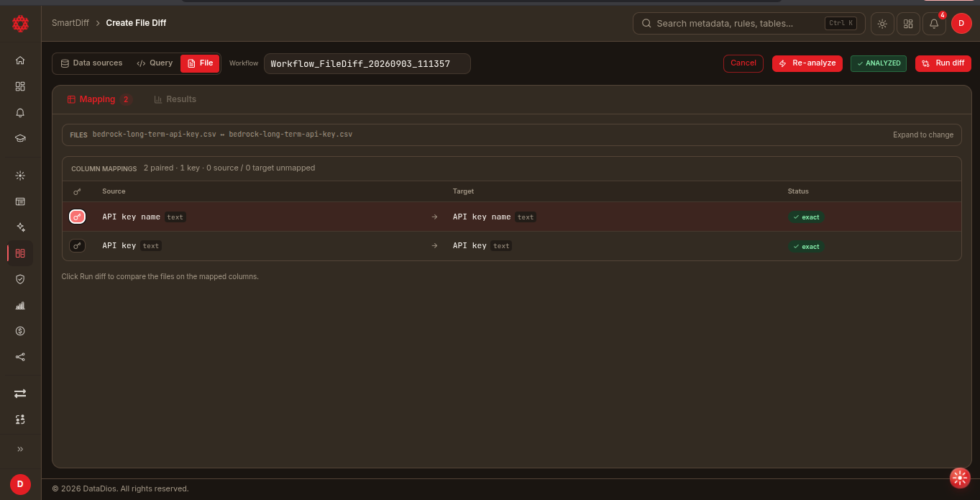The height and width of the screenshot is (500, 980).
Task: Toggle key for the API key row
Action: pos(77,246)
